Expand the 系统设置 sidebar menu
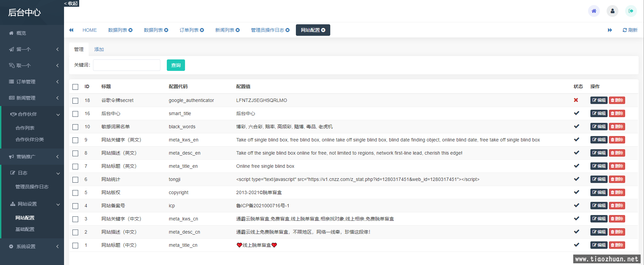This screenshot has height=265, width=644. (32, 246)
